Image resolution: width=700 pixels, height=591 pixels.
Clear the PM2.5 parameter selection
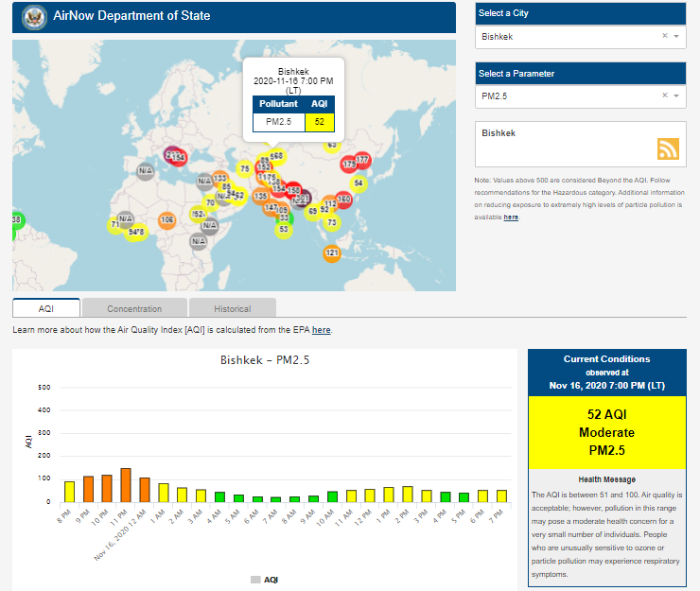point(664,96)
